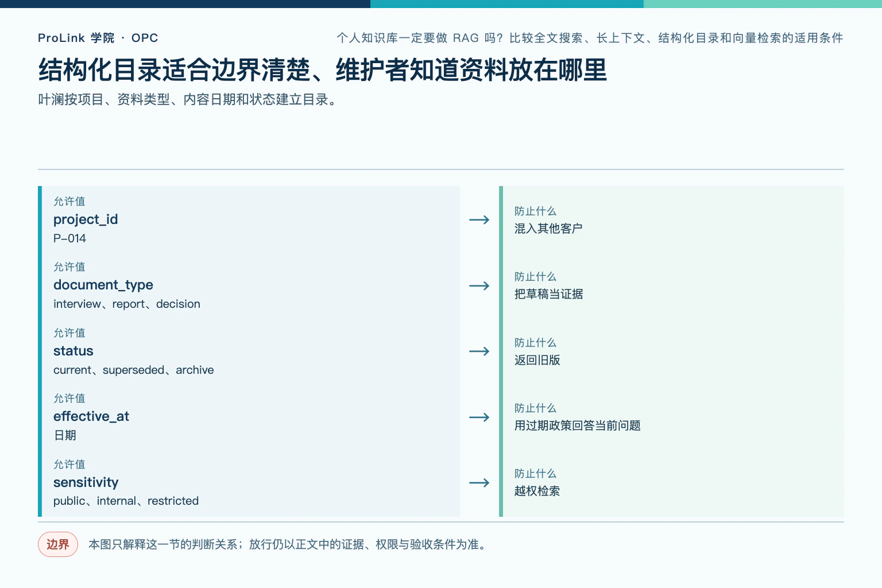
Task: Click the text 越权检索
Action: (537, 491)
